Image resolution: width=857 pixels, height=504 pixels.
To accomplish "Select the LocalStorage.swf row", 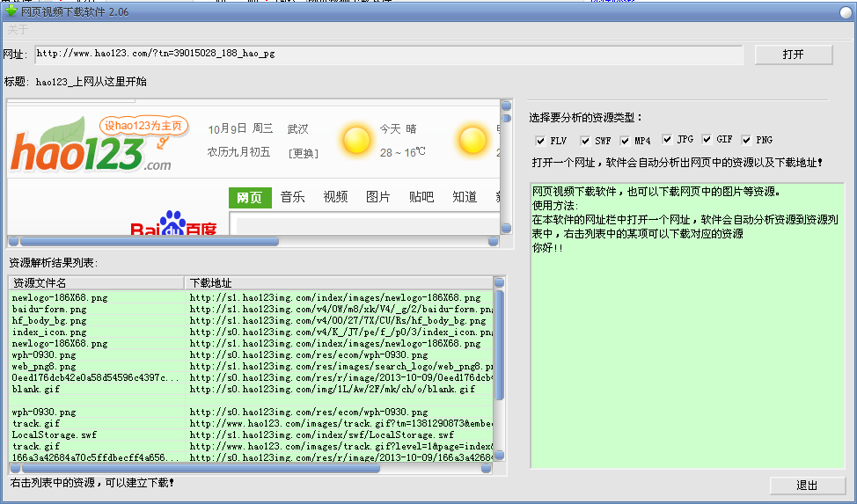I will [x=252, y=435].
